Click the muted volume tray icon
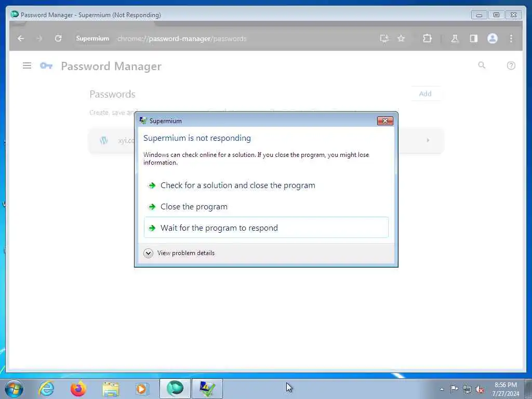The image size is (532, 399). point(480,389)
